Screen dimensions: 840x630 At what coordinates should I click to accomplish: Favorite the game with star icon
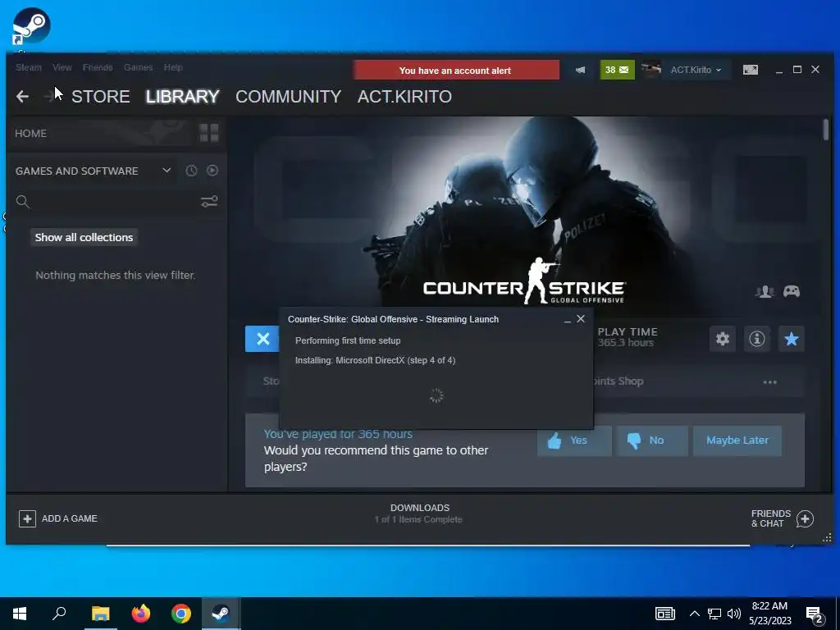click(x=792, y=339)
